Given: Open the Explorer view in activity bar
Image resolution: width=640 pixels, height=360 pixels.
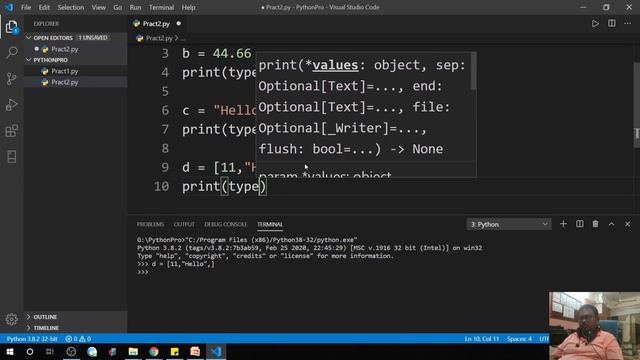Looking at the screenshot, I should 11,27.
